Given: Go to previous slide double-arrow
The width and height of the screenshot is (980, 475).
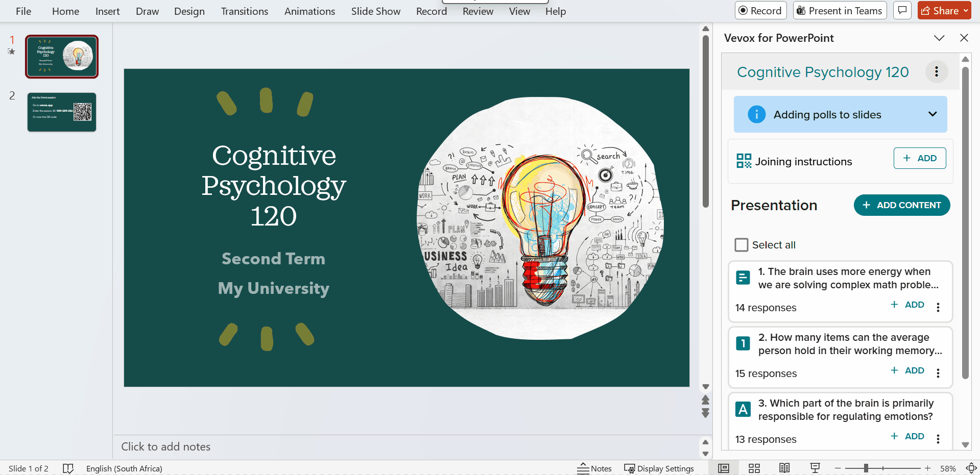Looking at the screenshot, I should coord(705,400).
